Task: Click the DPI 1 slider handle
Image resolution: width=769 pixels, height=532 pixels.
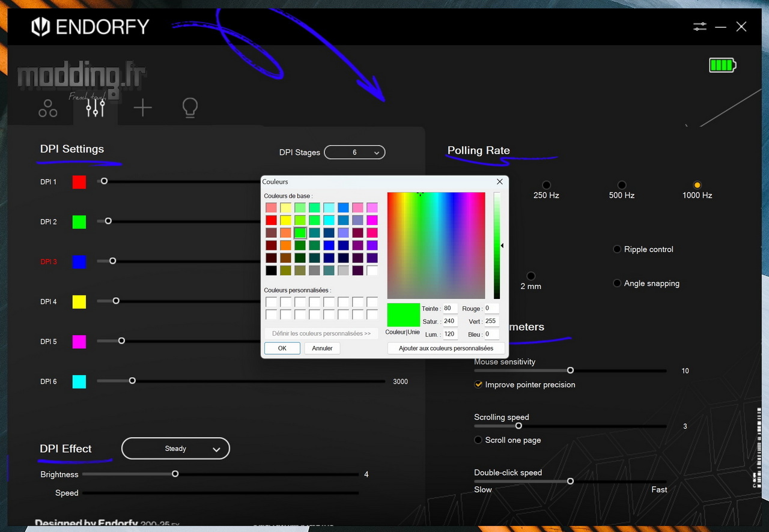Action: [x=104, y=181]
